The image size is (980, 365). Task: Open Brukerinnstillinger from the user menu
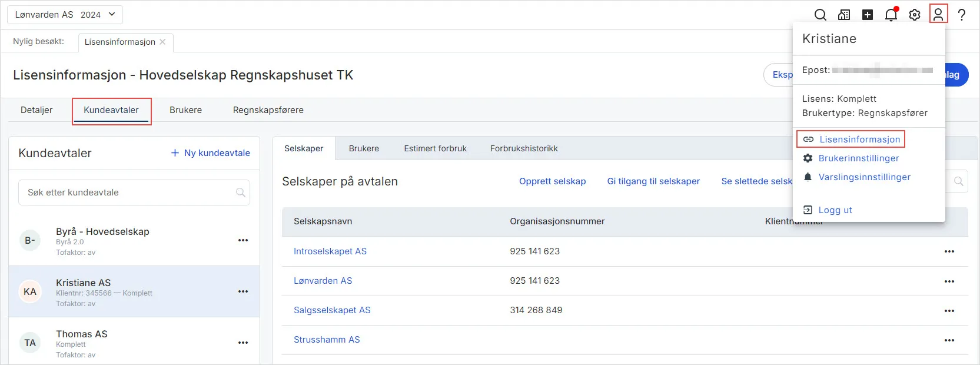click(859, 158)
